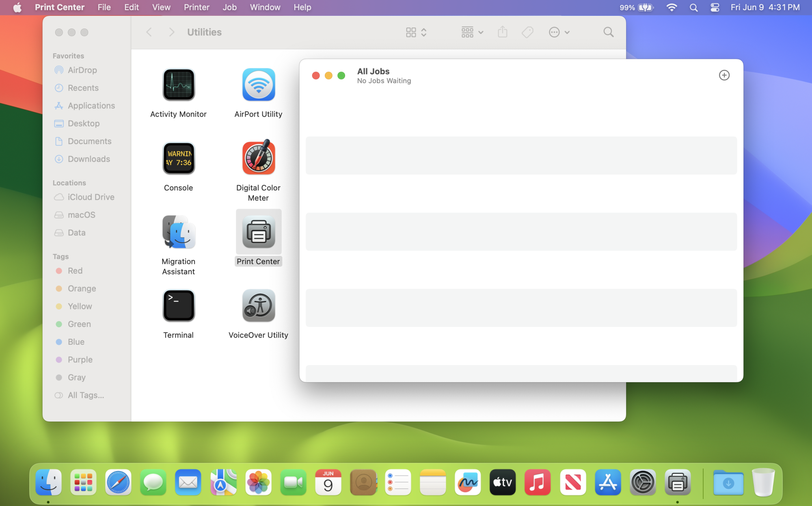Go back in the Finder Utilities window
The image size is (812, 506).
tap(149, 32)
